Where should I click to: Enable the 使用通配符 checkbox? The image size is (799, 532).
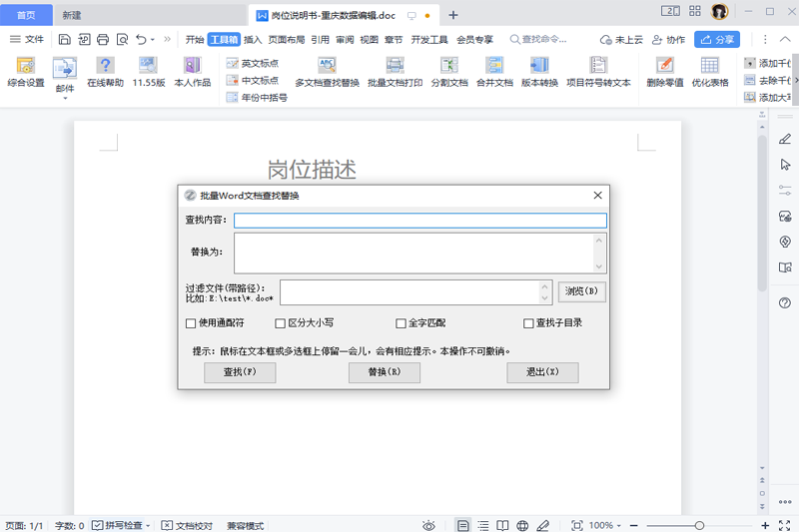click(x=191, y=323)
